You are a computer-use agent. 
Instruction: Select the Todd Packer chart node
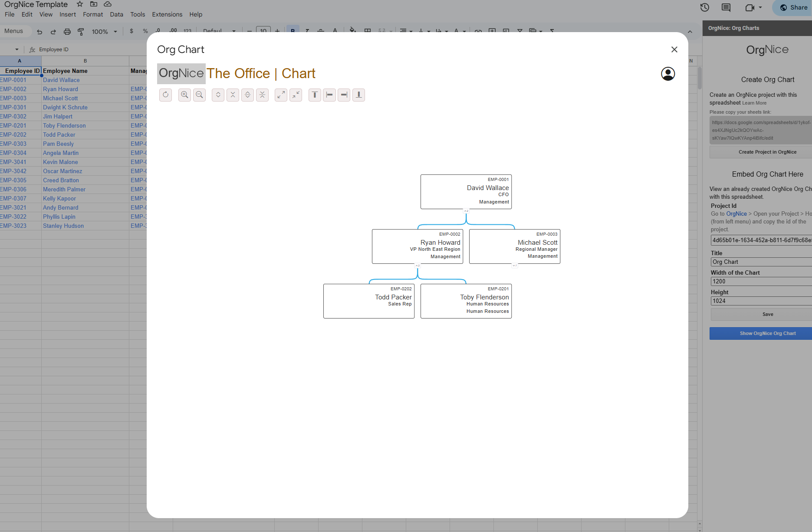click(x=369, y=301)
